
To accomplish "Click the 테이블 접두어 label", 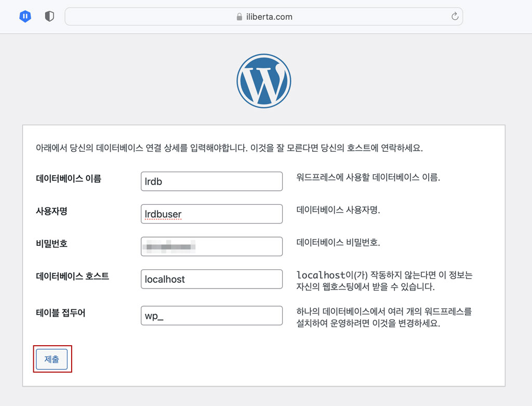I will pos(60,312).
